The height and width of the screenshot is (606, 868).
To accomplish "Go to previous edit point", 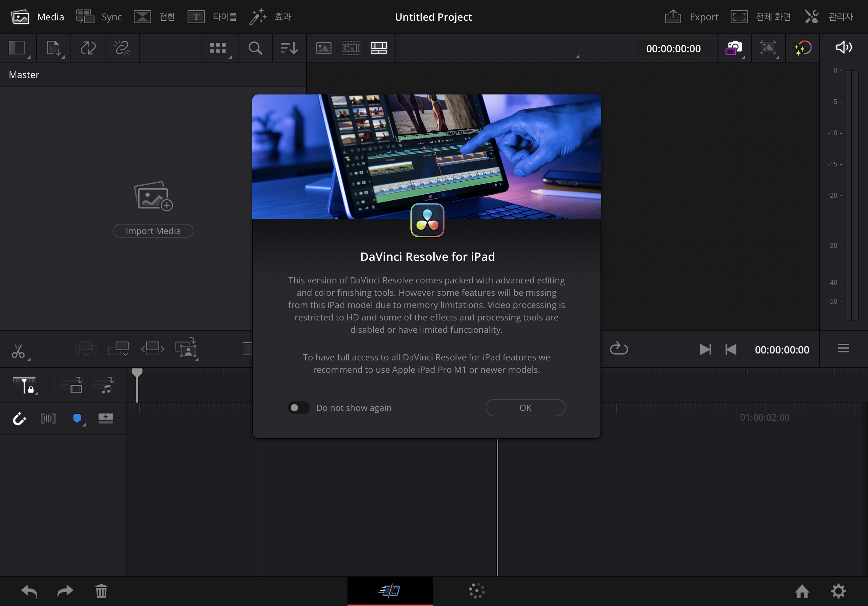I will [731, 350].
